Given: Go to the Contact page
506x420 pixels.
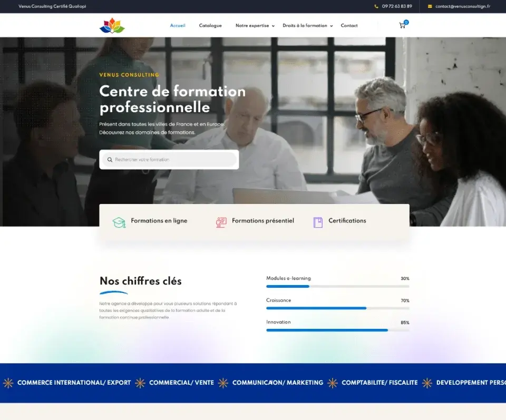Looking at the screenshot, I should pyautogui.click(x=349, y=25).
